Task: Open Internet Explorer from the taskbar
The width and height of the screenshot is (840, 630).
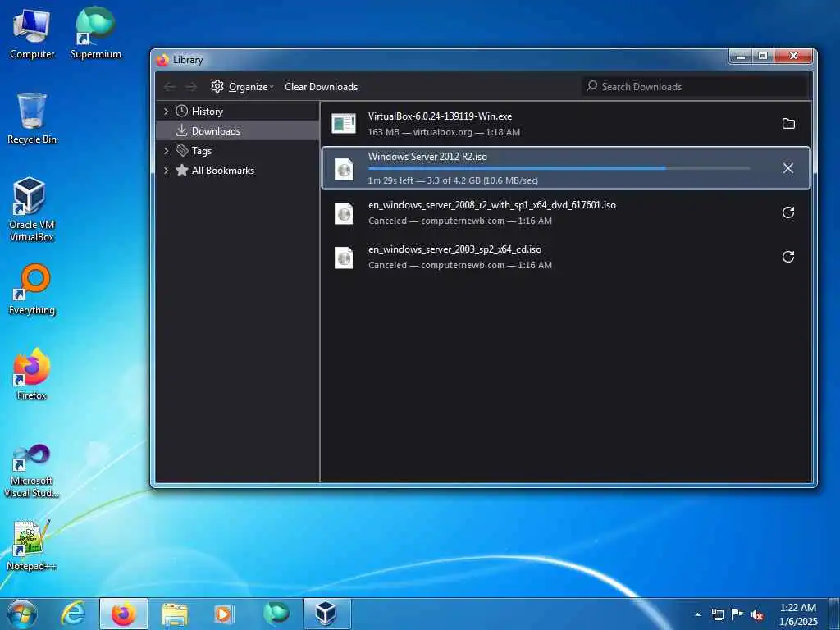Action: (73, 614)
